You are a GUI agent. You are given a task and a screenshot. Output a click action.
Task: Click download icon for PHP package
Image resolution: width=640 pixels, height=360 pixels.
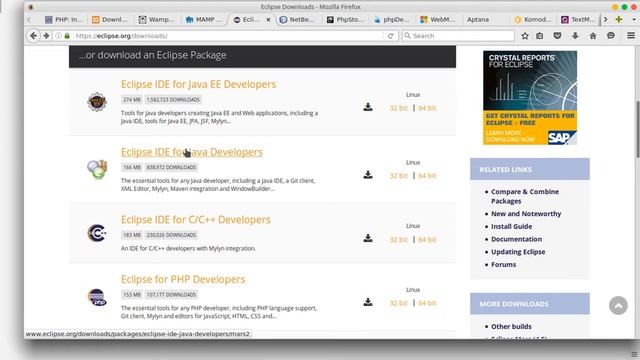click(368, 302)
